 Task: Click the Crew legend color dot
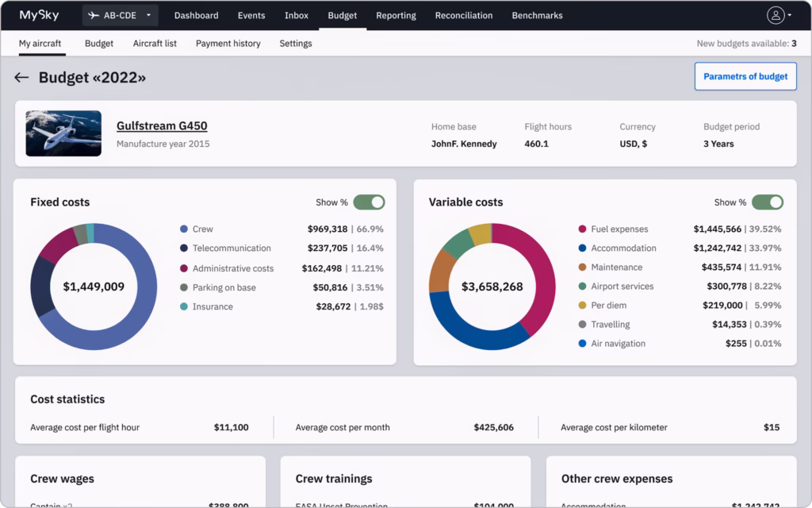click(x=184, y=229)
